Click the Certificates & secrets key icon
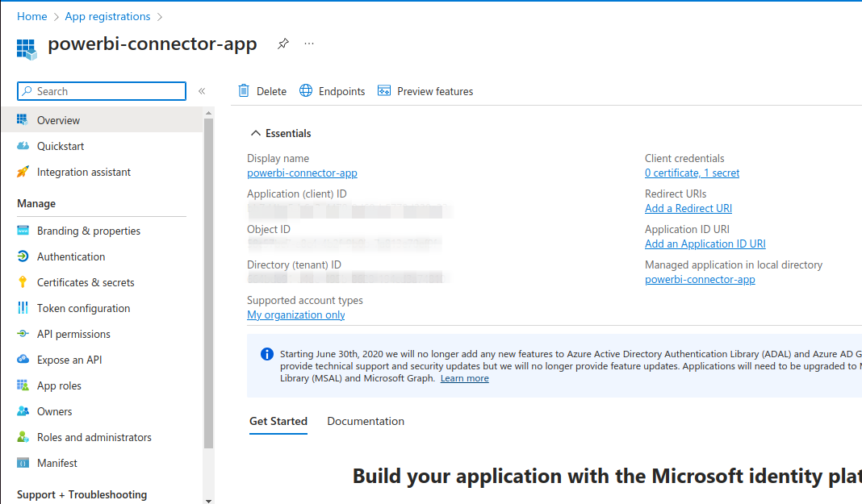The width and height of the screenshot is (862, 504). (23, 281)
